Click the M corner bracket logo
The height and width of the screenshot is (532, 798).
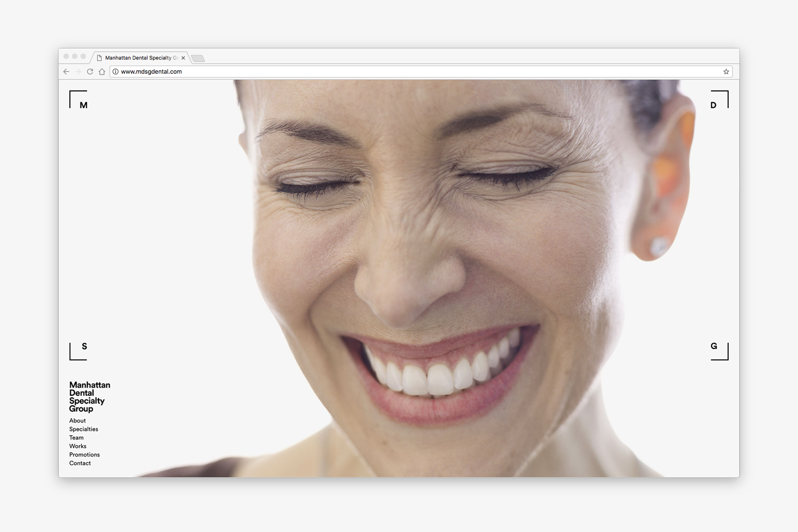point(79,99)
